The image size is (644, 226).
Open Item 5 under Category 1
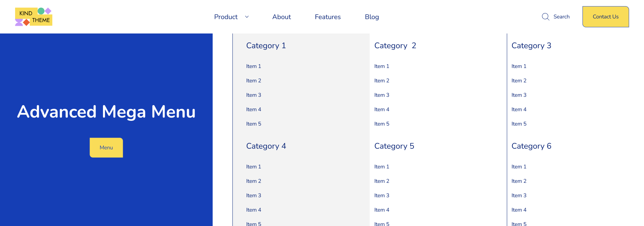coord(254,124)
